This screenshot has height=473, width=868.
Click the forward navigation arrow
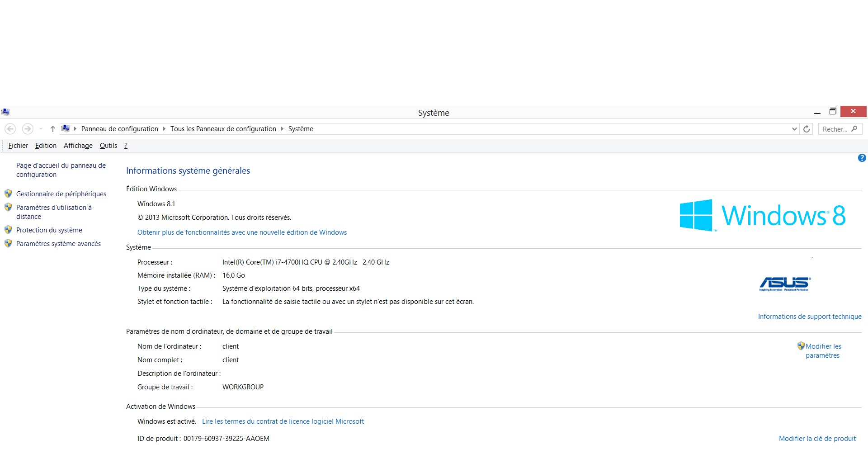(x=28, y=129)
